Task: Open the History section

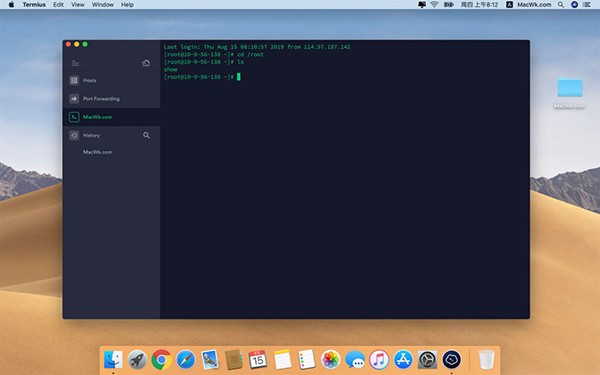Action: pyautogui.click(x=91, y=135)
